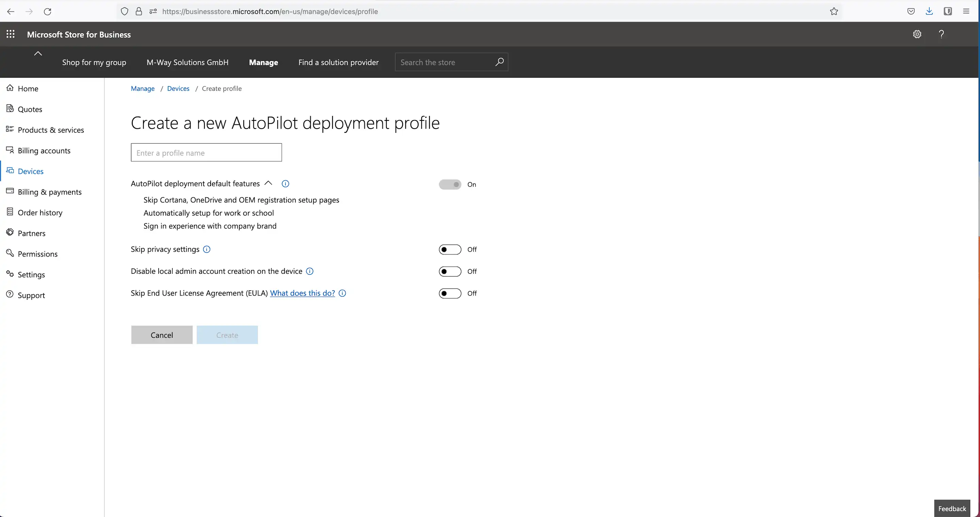
Task: Open M-Way Solutions GmbH tab
Action: point(187,62)
